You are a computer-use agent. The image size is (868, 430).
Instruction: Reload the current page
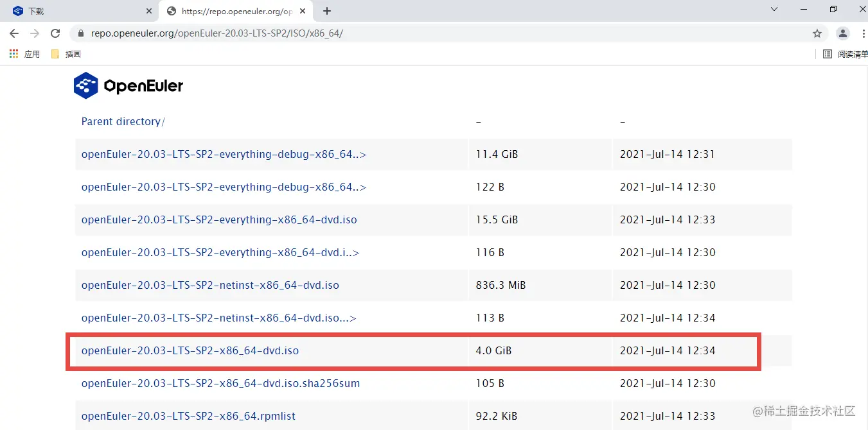[55, 33]
